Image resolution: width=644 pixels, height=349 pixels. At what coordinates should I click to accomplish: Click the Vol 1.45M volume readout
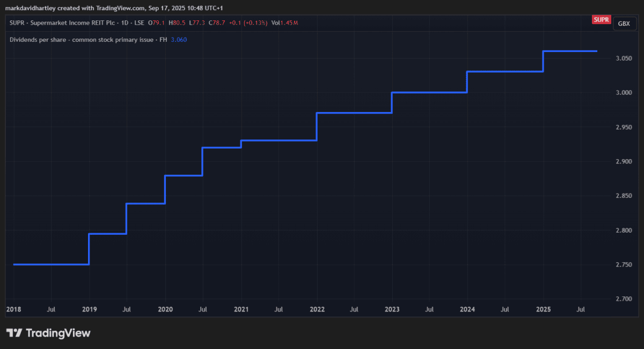pyautogui.click(x=284, y=23)
